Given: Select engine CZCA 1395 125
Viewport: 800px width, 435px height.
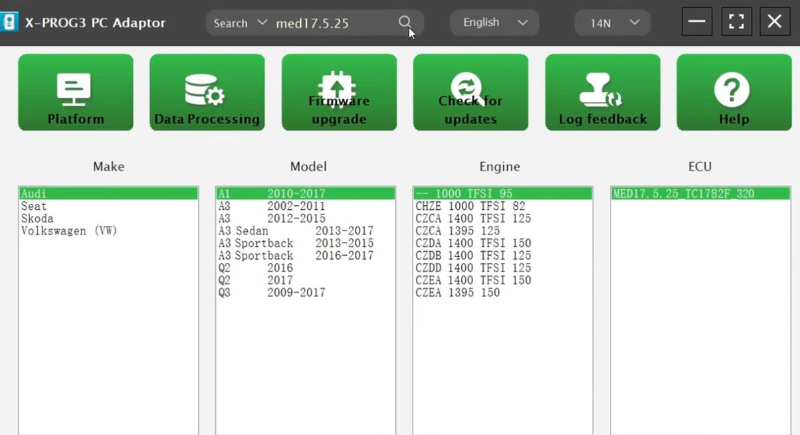Looking at the screenshot, I should 503,231.
